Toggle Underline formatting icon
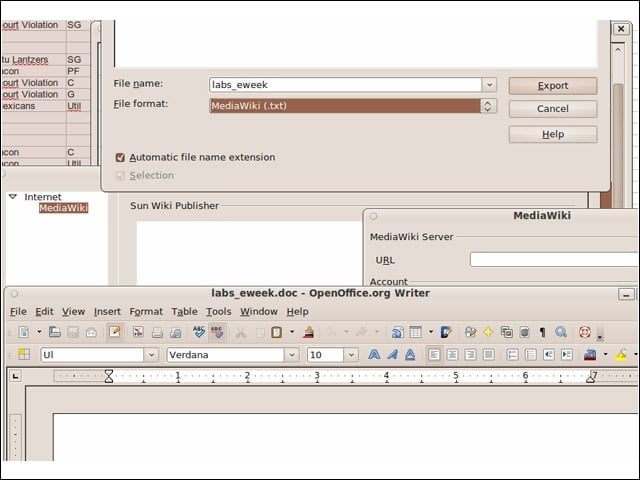The height and width of the screenshot is (480, 640). (410, 355)
